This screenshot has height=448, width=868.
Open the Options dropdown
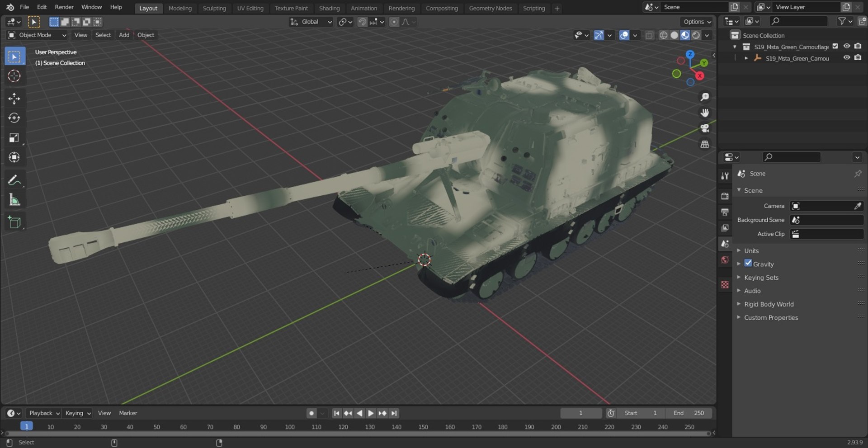(697, 22)
